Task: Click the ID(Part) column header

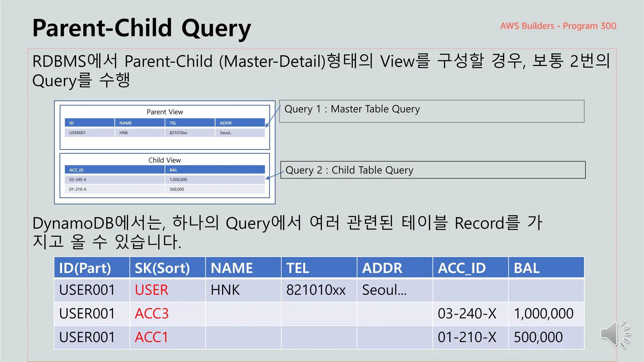Action: (x=92, y=268)
